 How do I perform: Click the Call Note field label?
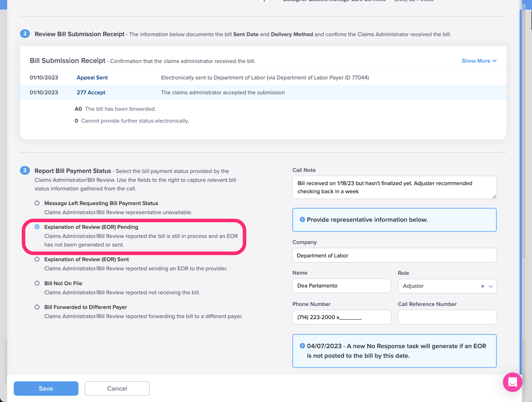(304, 170)
